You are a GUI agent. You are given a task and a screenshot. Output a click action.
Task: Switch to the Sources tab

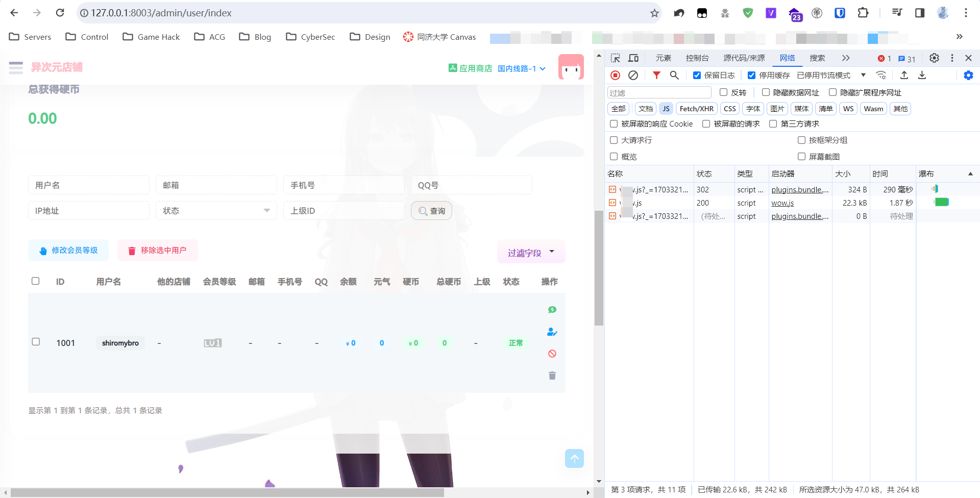pyautogui.click(x=744, y=58)
